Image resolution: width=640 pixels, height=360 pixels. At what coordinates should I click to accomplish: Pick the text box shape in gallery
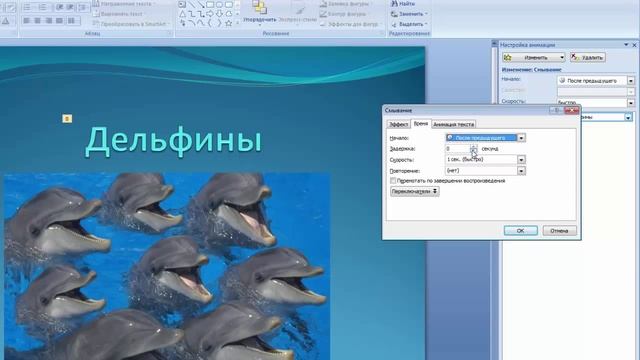click(182, 4)
